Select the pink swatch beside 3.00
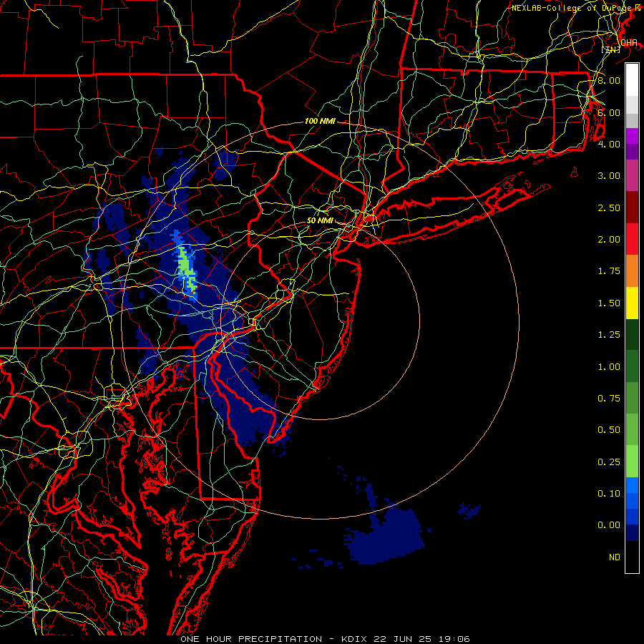644x644 pixels. 632,176
